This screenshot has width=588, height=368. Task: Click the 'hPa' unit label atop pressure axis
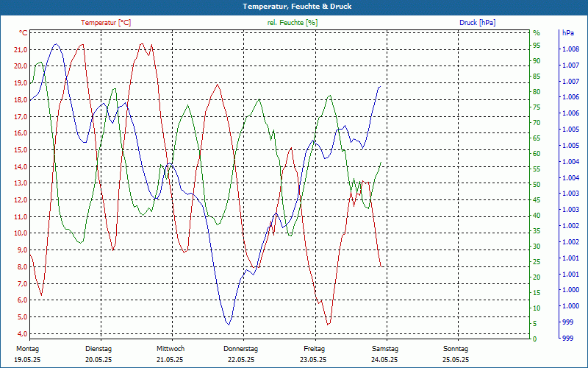[567, 33]
